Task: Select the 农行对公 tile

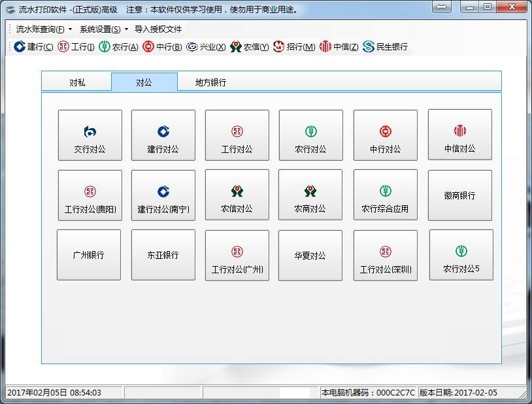Action: (311, 135)
